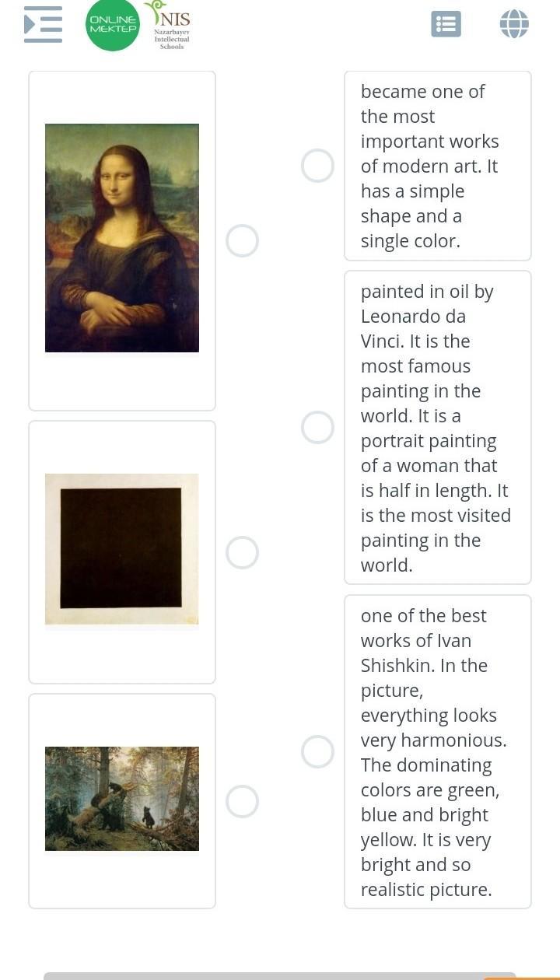
Task: Click the white card containing the black square
Action: tap(122, 657)
